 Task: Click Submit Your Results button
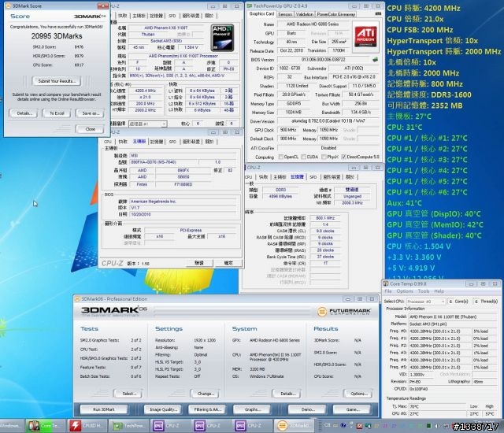point(57,81)
